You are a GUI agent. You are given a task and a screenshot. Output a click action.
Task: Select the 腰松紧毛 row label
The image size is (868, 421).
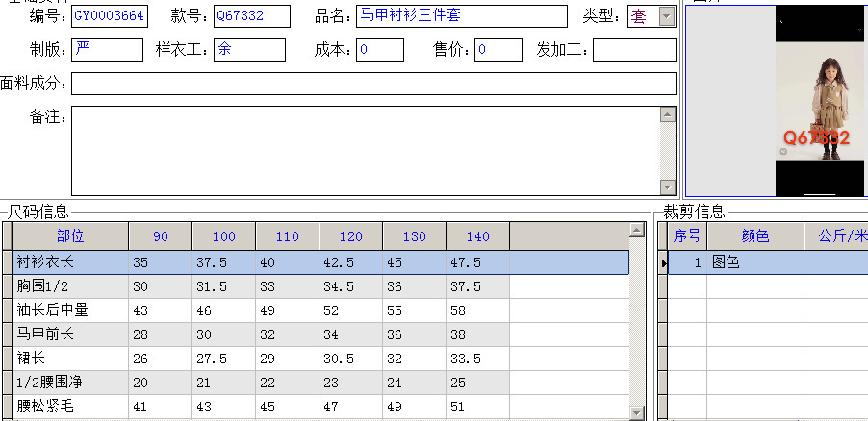pyautogui.click(x=71, y=407)
